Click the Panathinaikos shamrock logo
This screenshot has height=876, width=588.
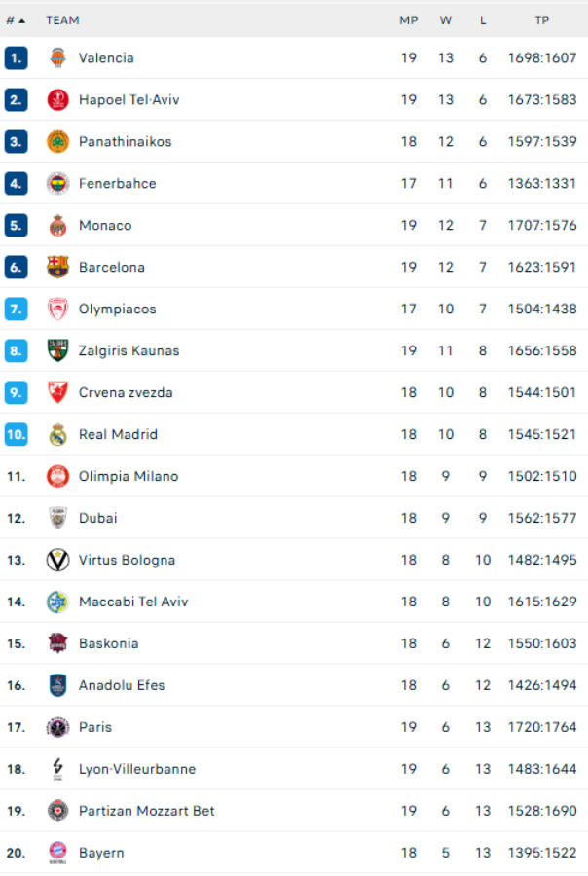pos(58,140)
